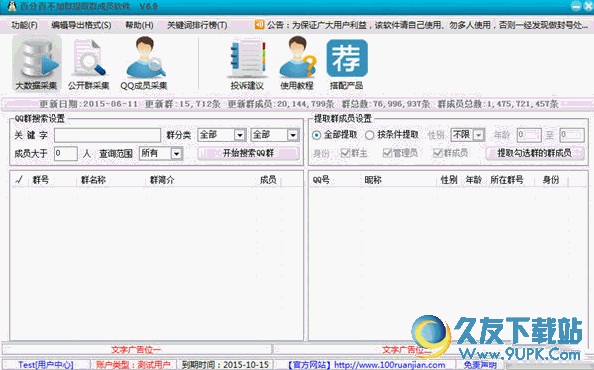The image size is (594, 370).
Task: Sort by the 成员 column header
Action: [268, 180]
